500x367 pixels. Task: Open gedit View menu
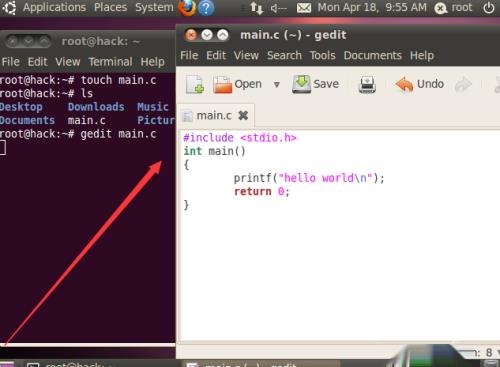click(246, 55)
